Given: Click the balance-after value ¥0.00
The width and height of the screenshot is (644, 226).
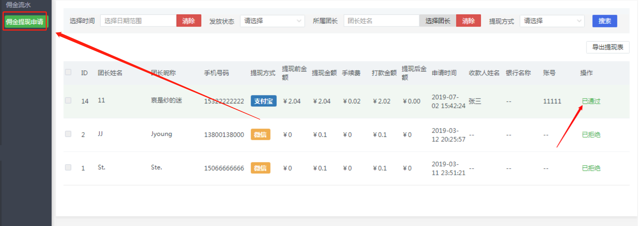Looking at the screenshot, I should click(411, 101).
